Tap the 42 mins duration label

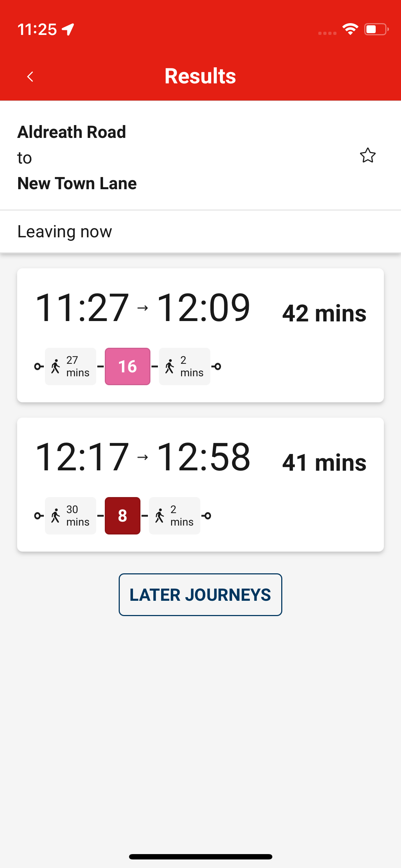click(x=324, y=313)
